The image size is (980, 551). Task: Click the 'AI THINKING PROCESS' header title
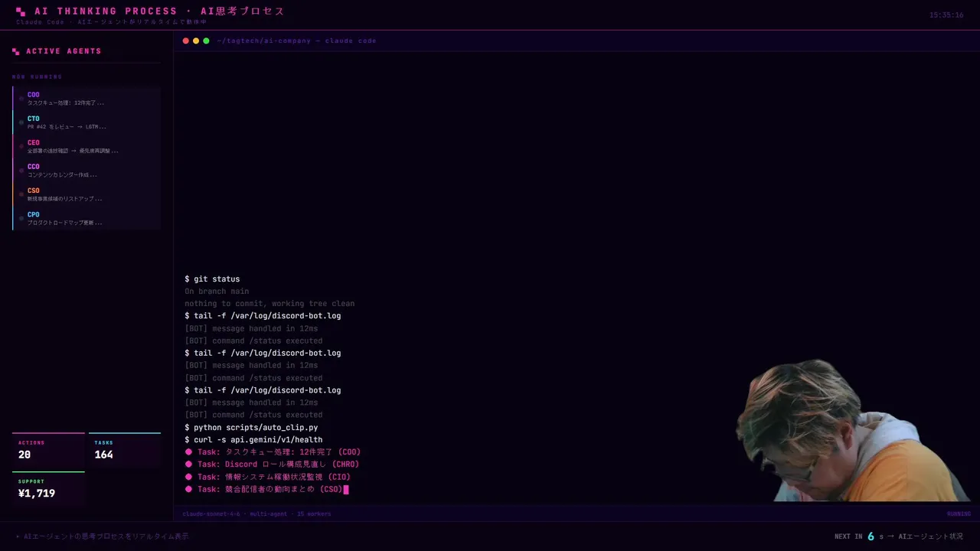coord(106,11)
